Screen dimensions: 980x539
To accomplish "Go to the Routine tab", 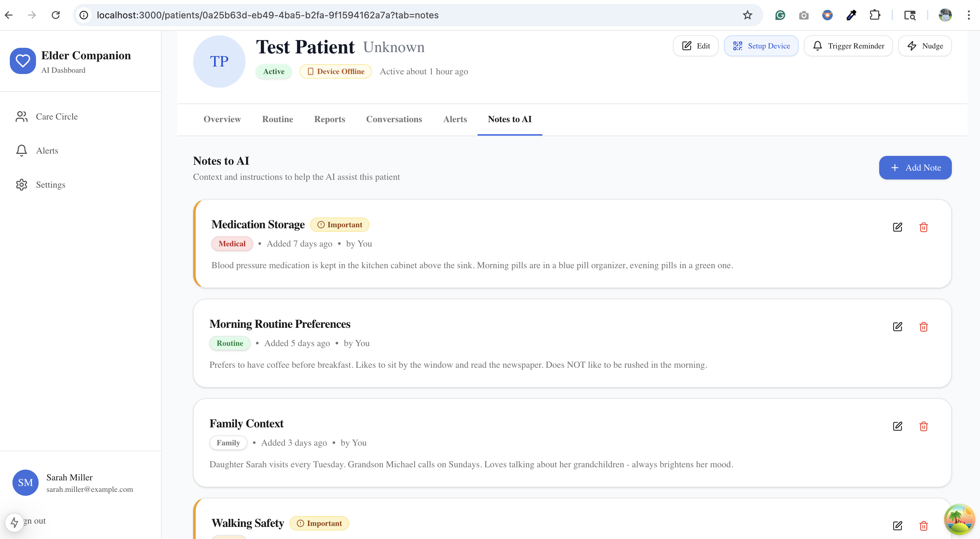I will pyautogui.click(x=277, y=119).
